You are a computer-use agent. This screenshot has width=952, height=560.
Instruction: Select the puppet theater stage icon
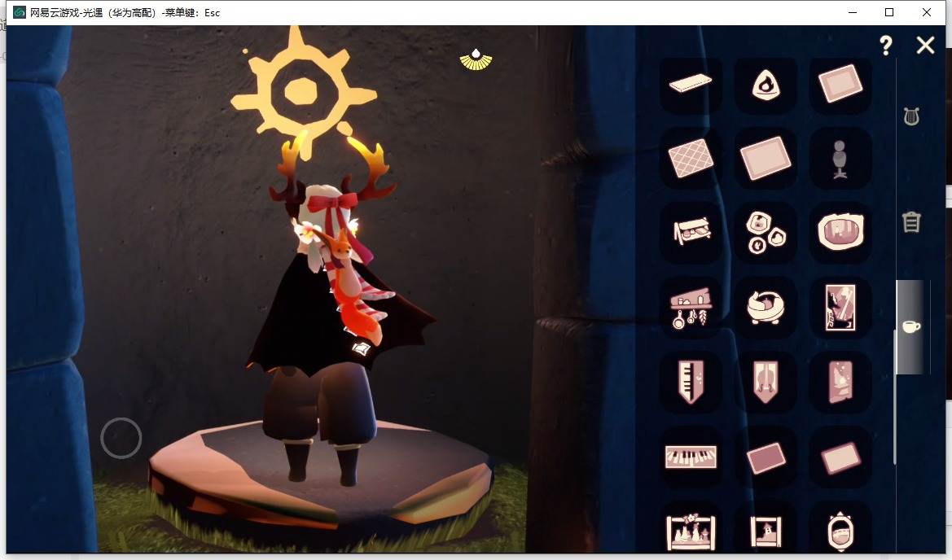[x=691, y=532]
